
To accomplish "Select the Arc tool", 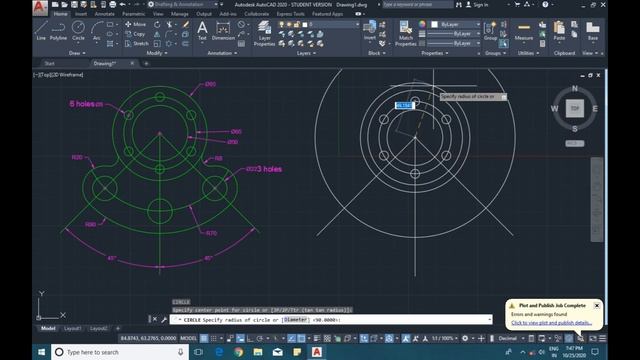I will (x=97, y=31).
